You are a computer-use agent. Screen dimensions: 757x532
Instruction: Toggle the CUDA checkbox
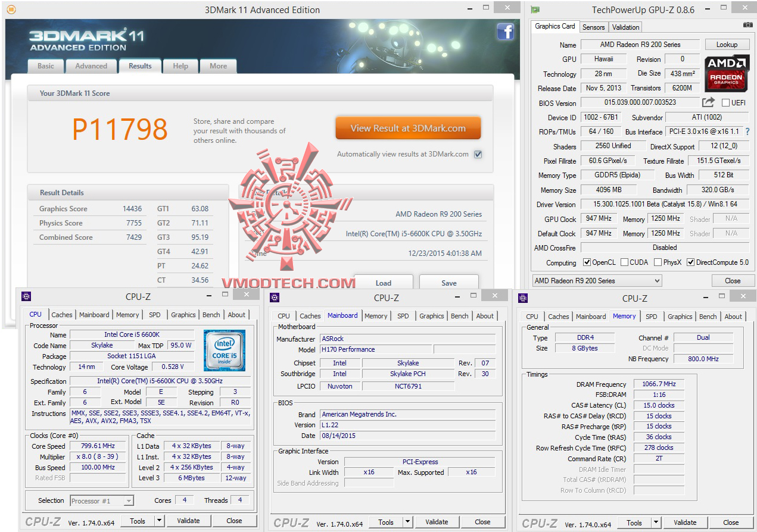pyautogui.click(x=624, y=262)
